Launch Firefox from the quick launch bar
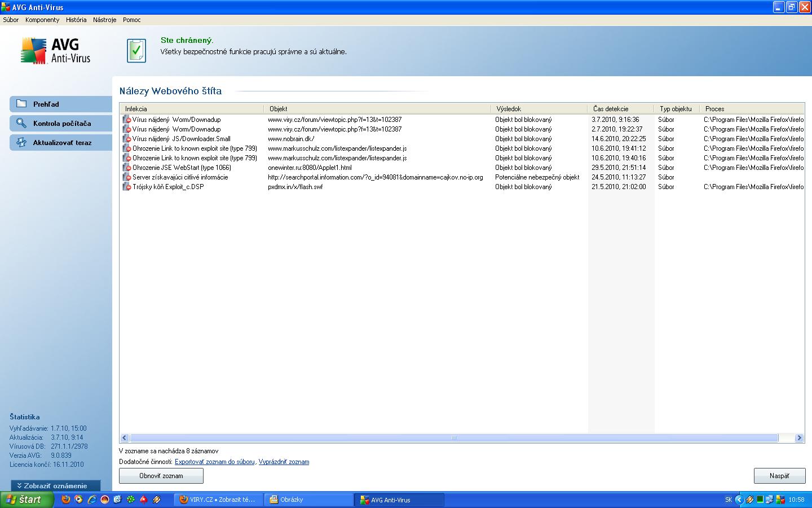The image size is (812, 508). point(66,500)
